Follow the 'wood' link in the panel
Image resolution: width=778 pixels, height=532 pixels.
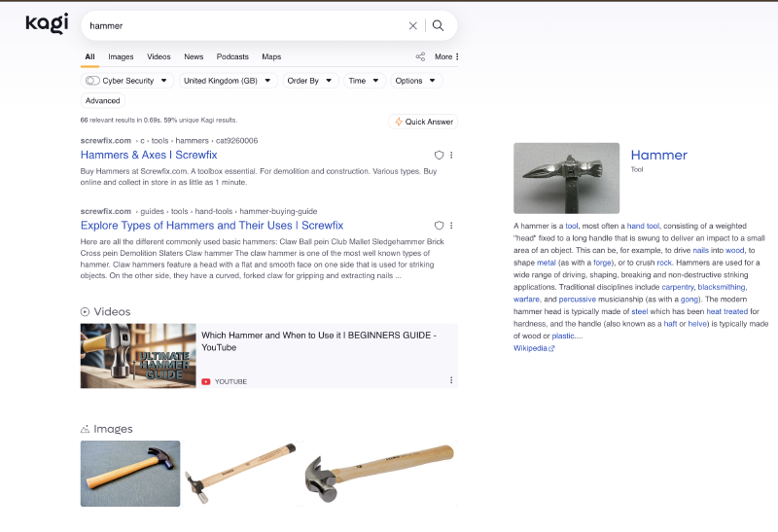point(735,250)
